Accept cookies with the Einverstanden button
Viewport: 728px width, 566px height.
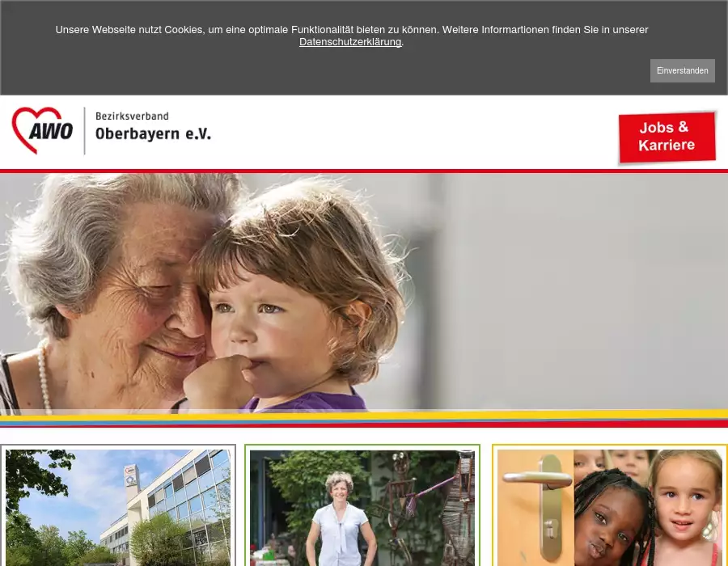coord(682,70)
